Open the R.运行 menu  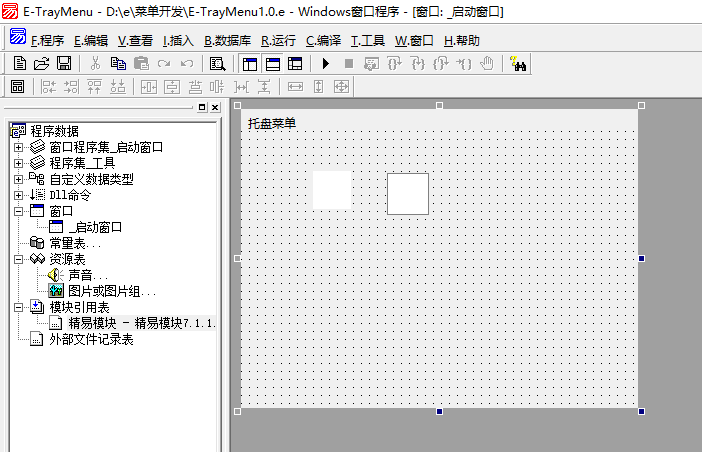278,41
